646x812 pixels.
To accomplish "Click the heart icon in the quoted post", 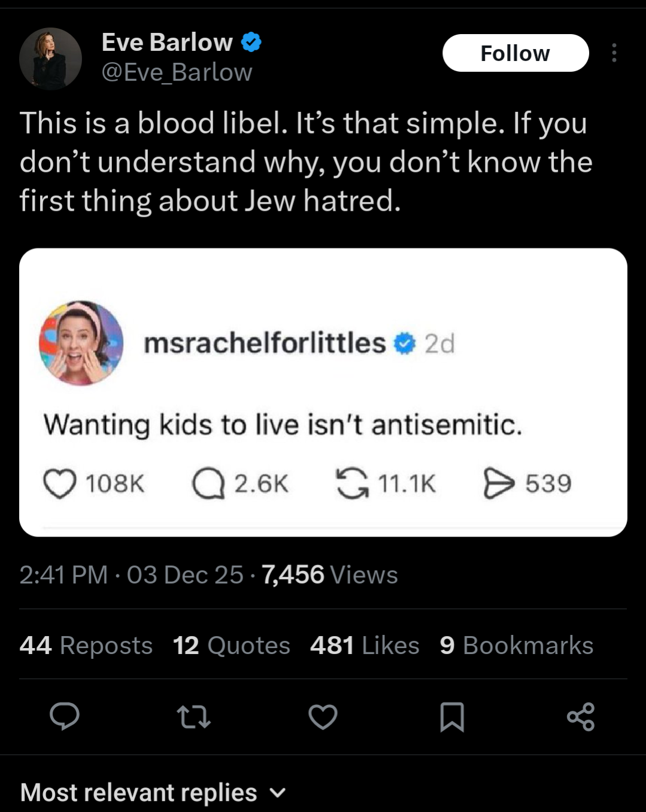I will (60, 483).
